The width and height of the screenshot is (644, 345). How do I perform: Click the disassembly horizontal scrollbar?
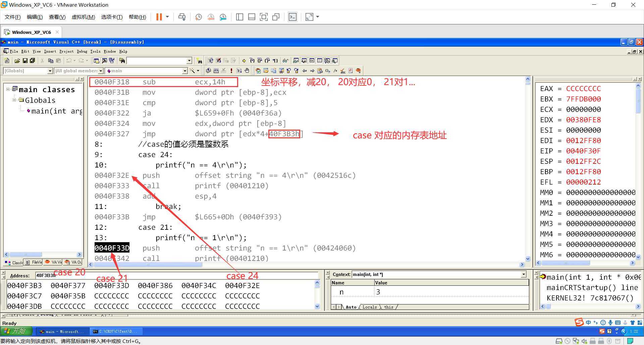[307, 264]
